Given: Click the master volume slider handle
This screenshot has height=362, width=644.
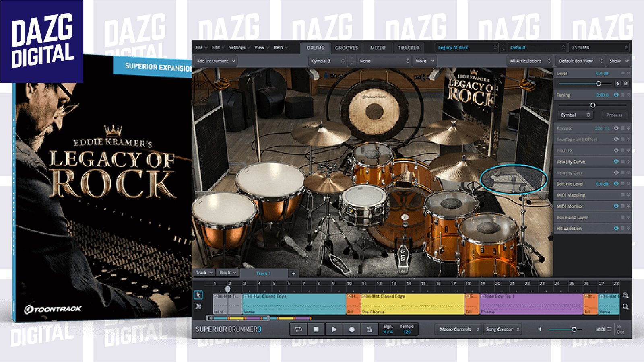Looking at the screenshot, I should tap(574, 329).
